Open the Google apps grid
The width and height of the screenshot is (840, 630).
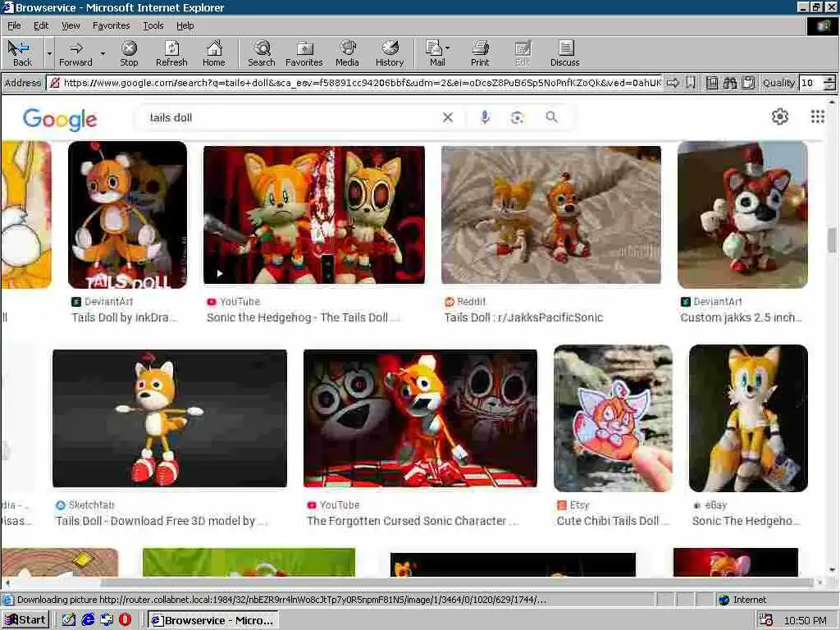click(x=818, y=116)
